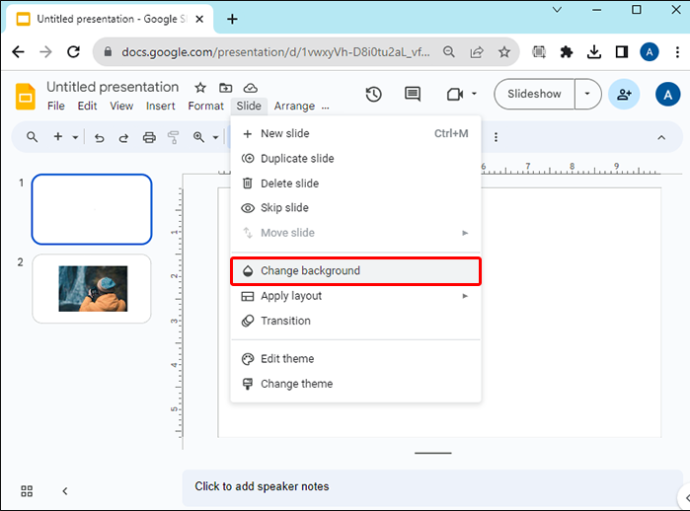
Task: Go back in the browser
Action: 18,52
